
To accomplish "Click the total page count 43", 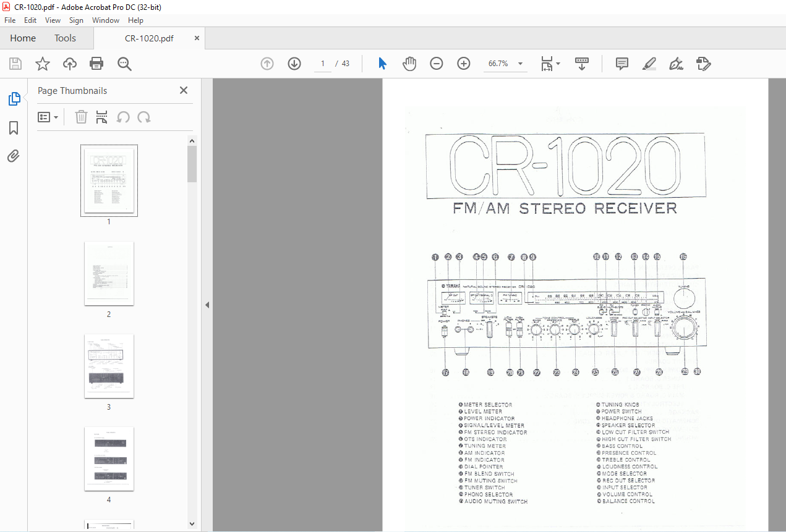I will (346, 64).
